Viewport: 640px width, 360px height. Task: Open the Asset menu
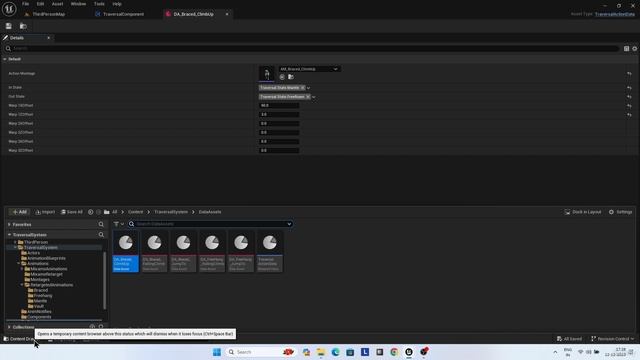[x=57, y=4]
